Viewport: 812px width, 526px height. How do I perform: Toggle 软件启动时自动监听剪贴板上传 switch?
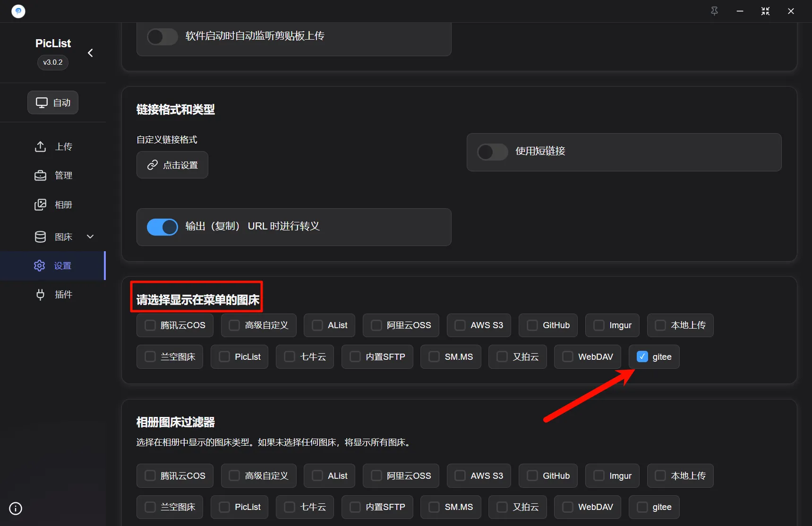pyautogui.click(x=162, y=36)
